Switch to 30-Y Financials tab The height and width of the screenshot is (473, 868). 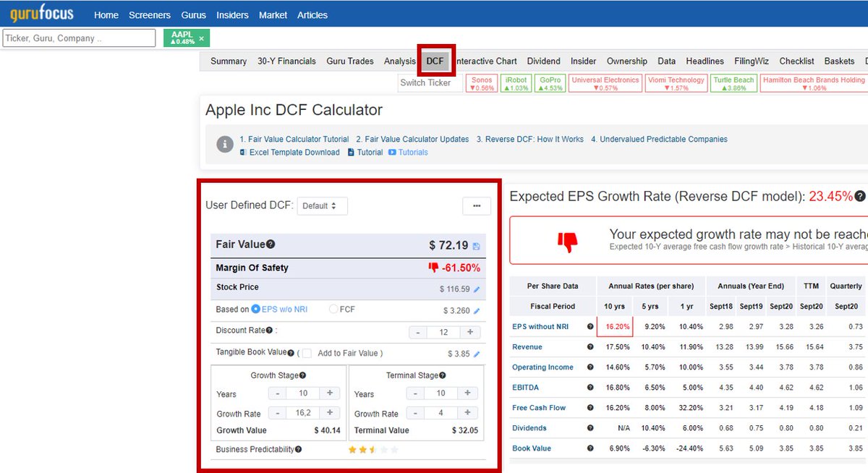coord(286,61)
